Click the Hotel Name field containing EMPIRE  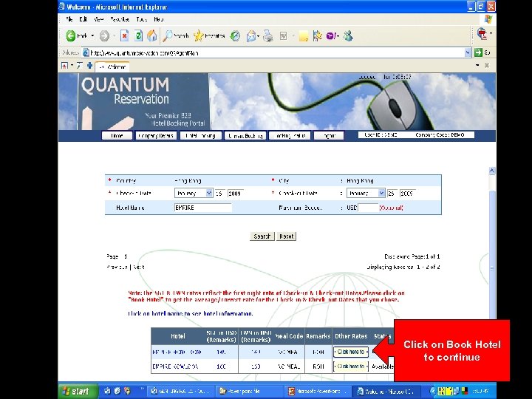203,208
